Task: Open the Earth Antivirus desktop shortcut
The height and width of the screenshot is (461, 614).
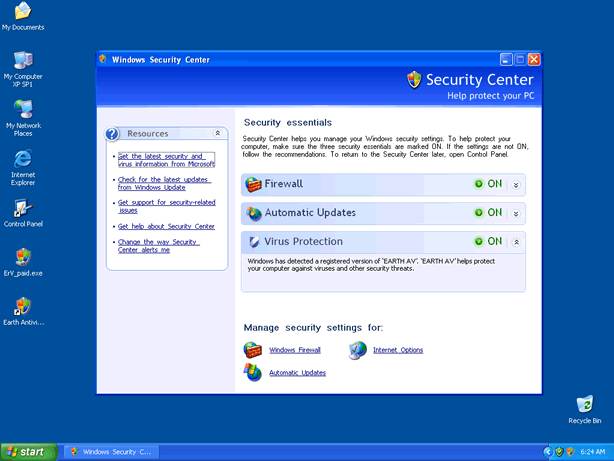Action: [x=23, y=307]
